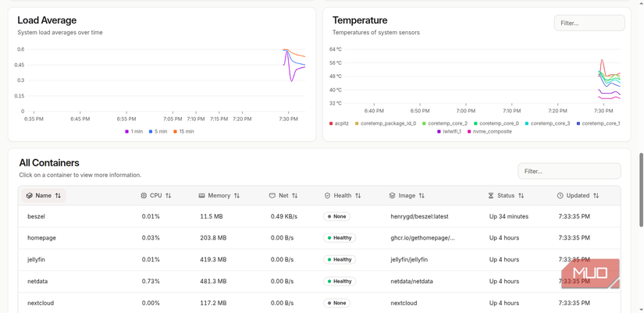Click the All Containers Filter field
This screenshot has height=313, width=644.
[569, 171]
